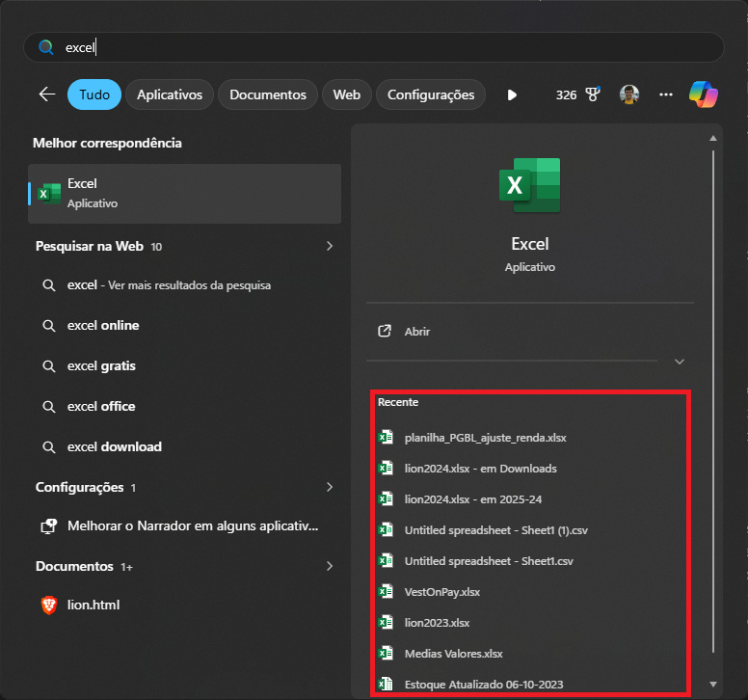Screen dimensions: 748x700
Task: Switch to the Documentos filter tab
Action: [x=268, y=94]
